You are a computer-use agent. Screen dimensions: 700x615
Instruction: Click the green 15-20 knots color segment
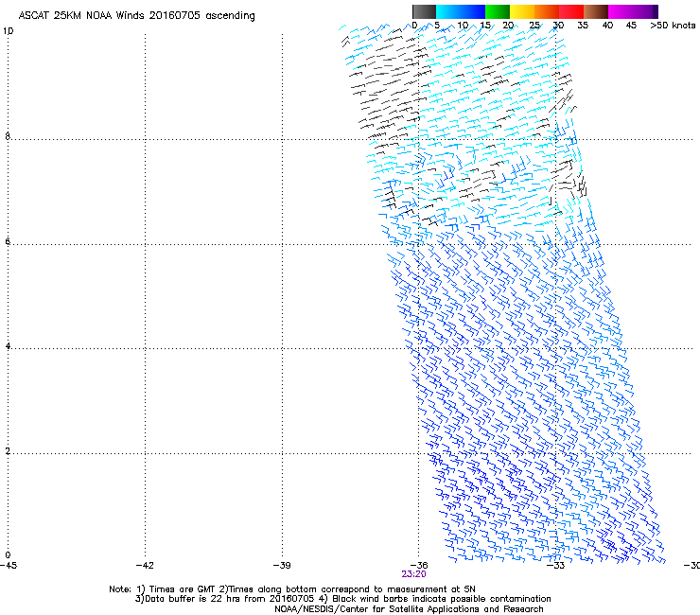point(498,11)
